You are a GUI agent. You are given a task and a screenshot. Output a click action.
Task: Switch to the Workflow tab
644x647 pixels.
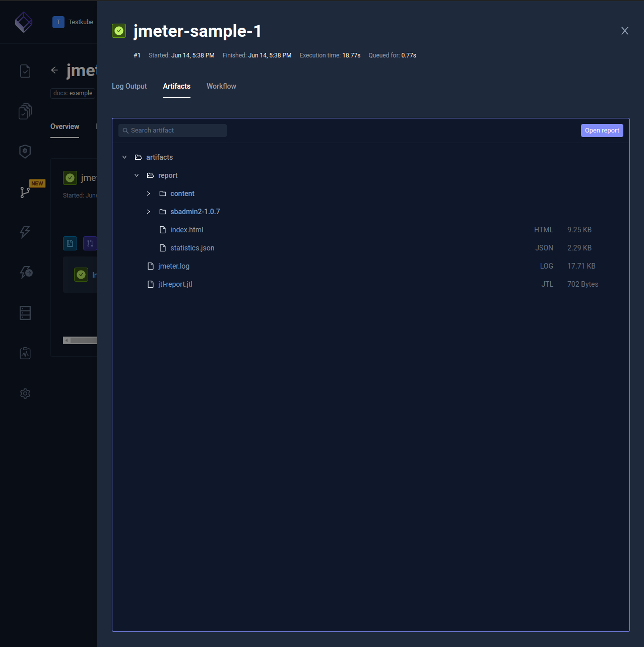(x=221, y=86)
